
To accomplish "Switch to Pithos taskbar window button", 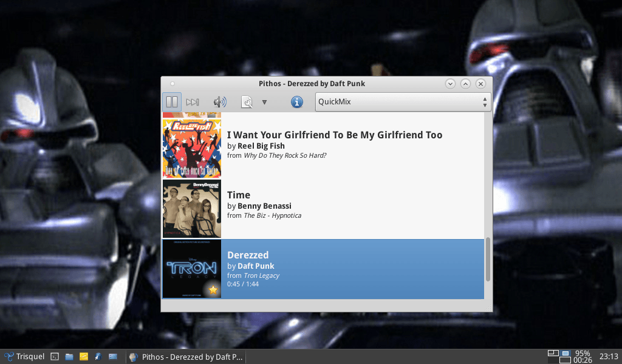I will (186, 357).
